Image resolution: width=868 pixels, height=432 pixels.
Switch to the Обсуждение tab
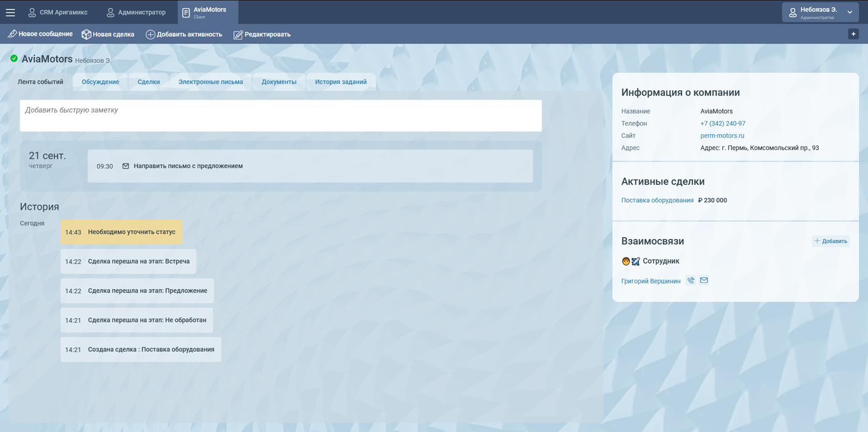pos(100,82)
